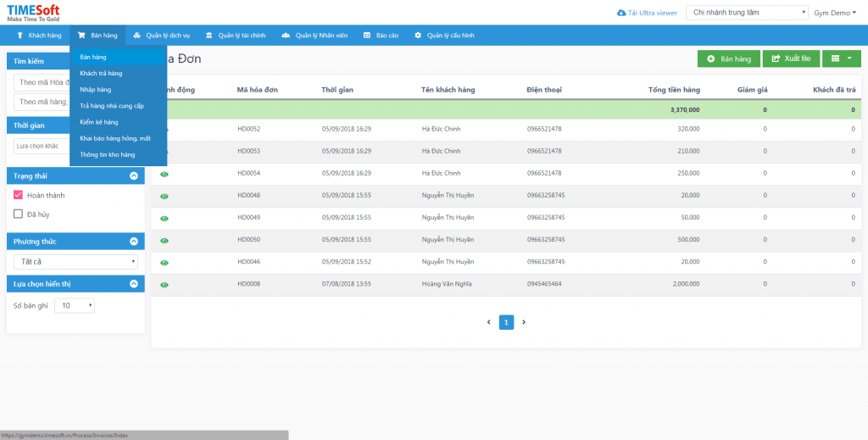
Task: Open the column display grid dropdown button
Action: (x=841, y=58)
